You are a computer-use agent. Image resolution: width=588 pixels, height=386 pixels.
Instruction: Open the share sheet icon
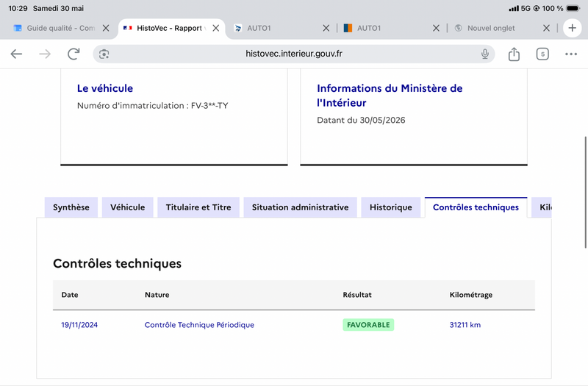[x=514, y=54]
